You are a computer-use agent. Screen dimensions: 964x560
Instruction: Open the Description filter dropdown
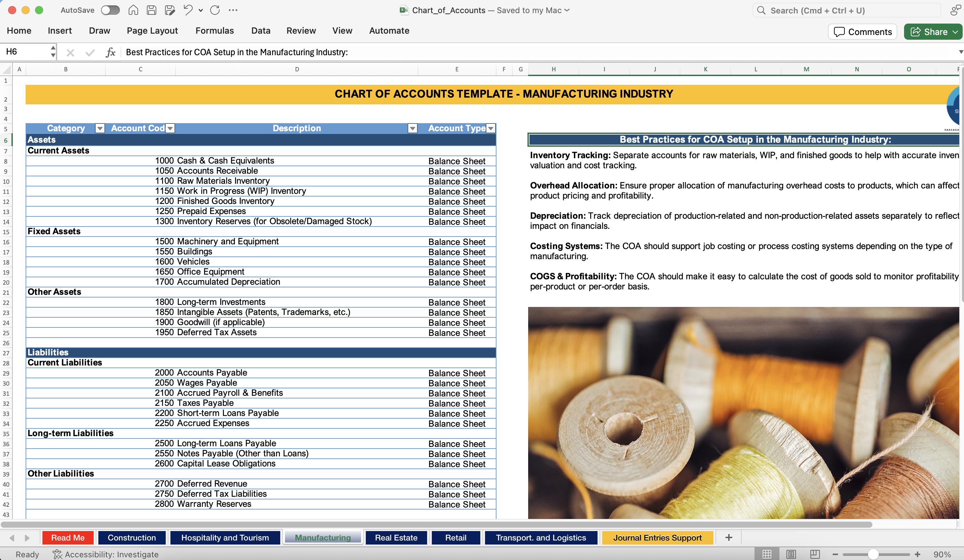click(412, 129)
